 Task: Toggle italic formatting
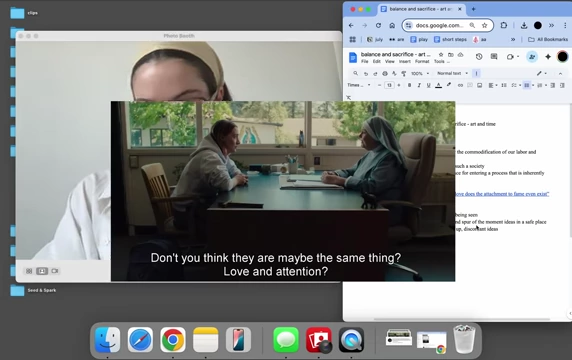click(419, 85)
